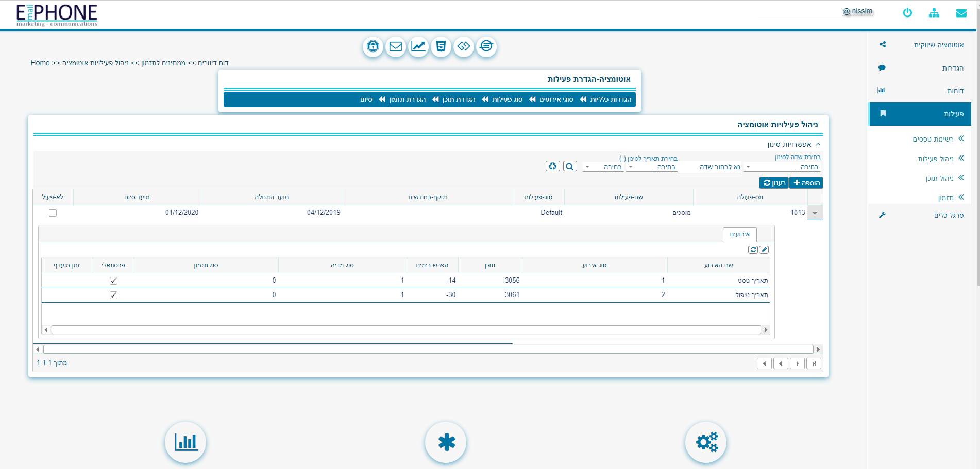Click the envelope mail icon in header
The height and width of the screenshot is (469, 980).
click(x=961, y=13)
